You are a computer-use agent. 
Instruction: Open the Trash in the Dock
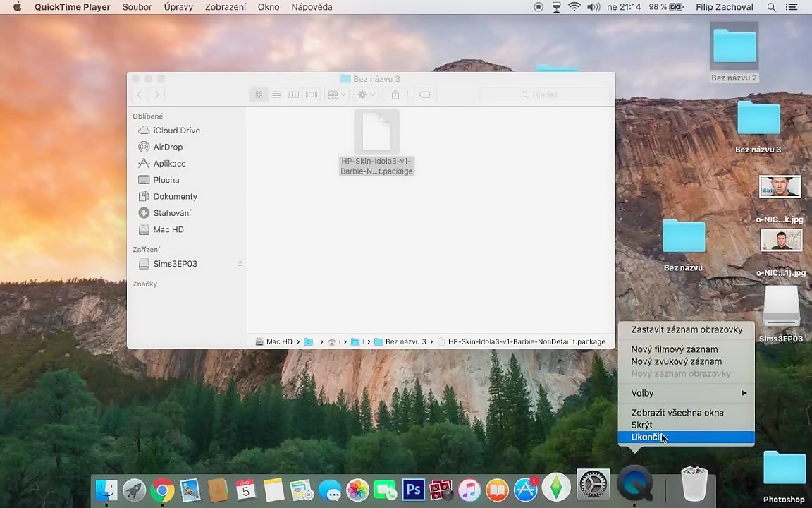[694, 485]
